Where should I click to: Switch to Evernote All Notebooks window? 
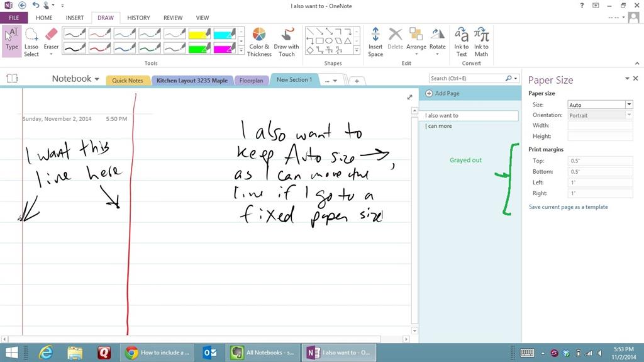[263, 353]
